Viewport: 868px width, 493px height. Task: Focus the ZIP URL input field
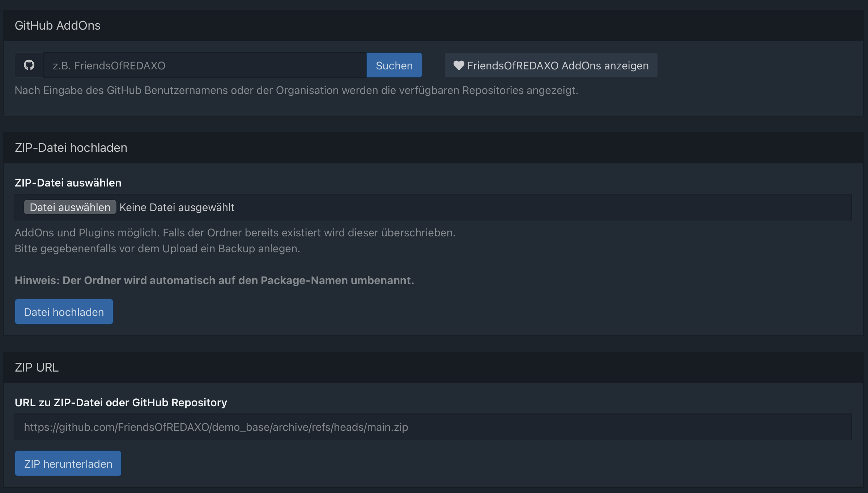[x=433, y=426]
